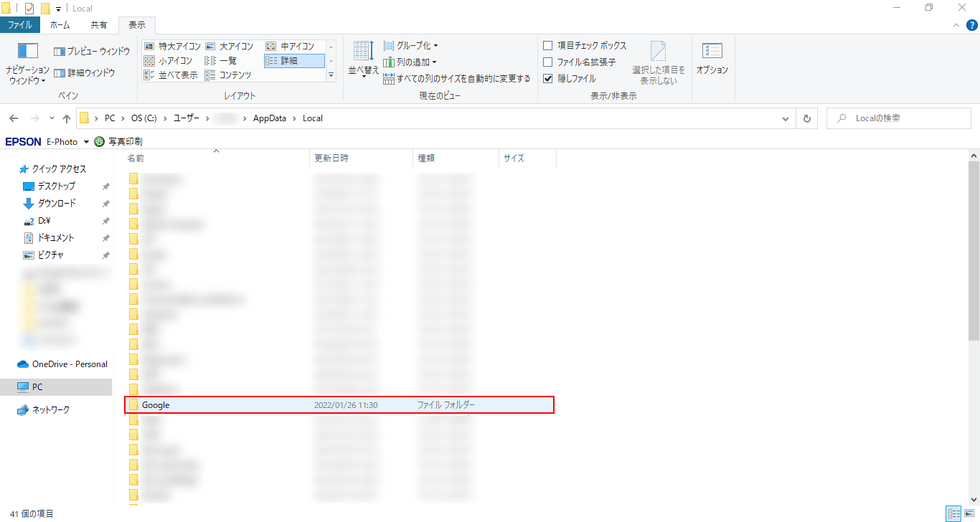The height and width of the screenshot is (522, 980).
Task: Open address bar history dropdown
Action: pos(787,118)
